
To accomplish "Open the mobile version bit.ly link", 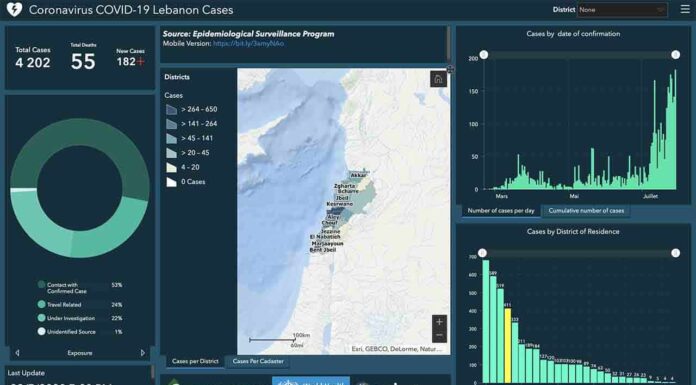I will click(x=249, y=44).
